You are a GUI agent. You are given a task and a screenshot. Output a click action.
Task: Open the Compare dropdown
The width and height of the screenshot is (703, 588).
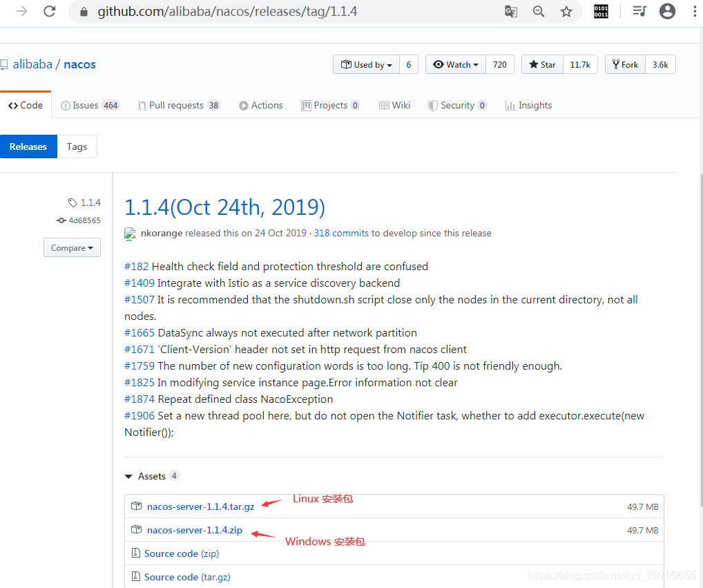(x=72, y=247)
